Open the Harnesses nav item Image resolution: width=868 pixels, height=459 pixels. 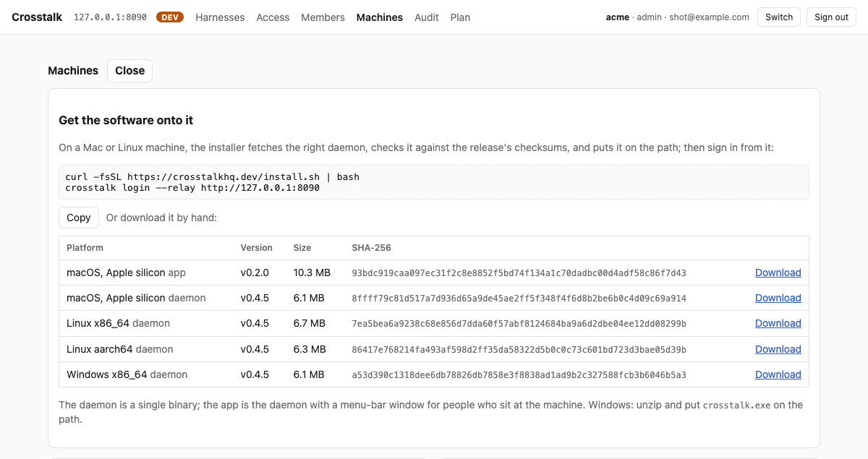(220, 17)
